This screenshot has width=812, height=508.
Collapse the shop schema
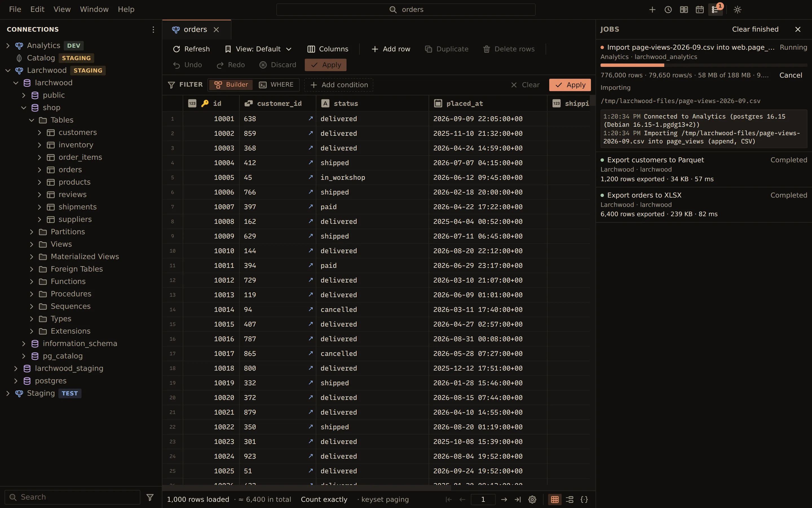coord(24,108)
